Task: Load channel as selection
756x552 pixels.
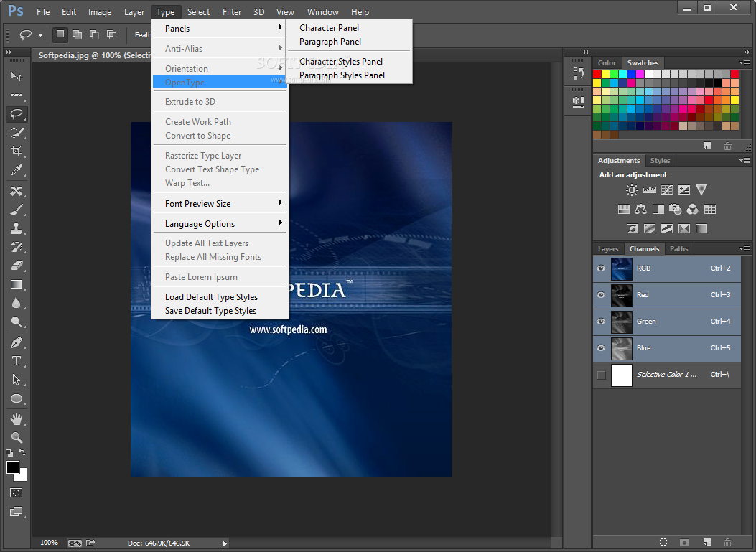Action: tap(663, 543)
